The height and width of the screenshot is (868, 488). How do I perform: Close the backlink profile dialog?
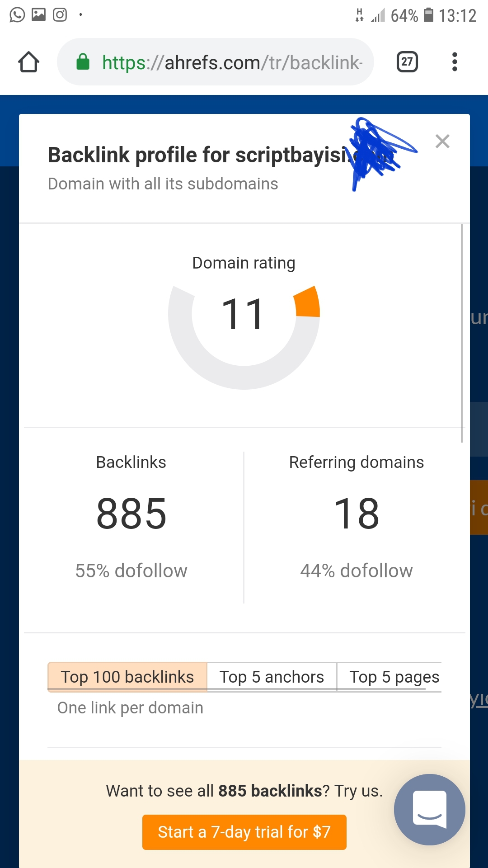(x=442, y=142)
